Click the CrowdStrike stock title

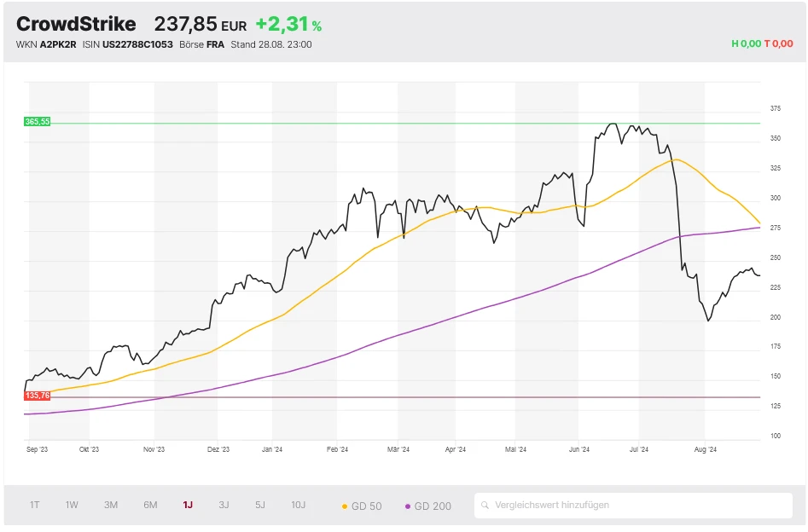click(76, 24)
